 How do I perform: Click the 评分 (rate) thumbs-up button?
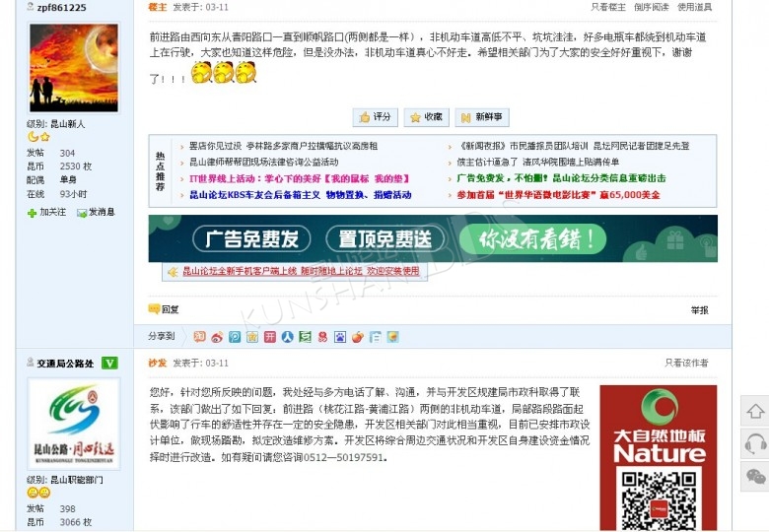tap(375, 117)
